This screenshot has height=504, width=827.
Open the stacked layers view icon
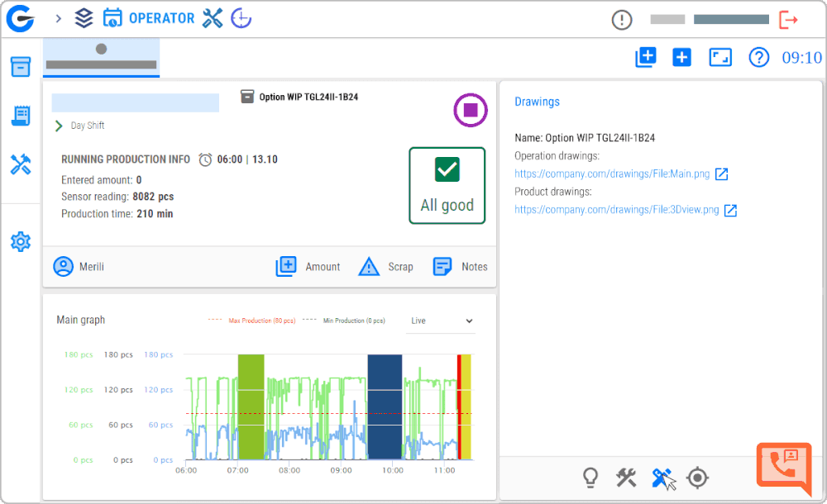coord(84,18)
